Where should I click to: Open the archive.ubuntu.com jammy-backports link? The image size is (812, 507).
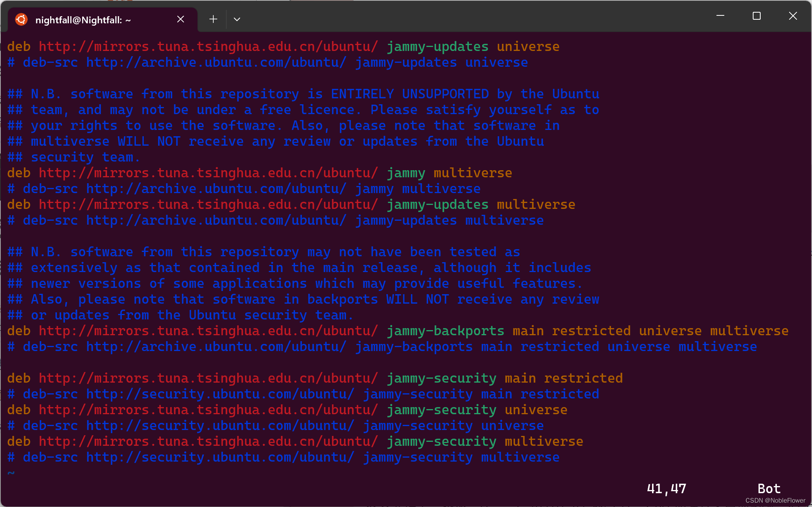point(215,346)
